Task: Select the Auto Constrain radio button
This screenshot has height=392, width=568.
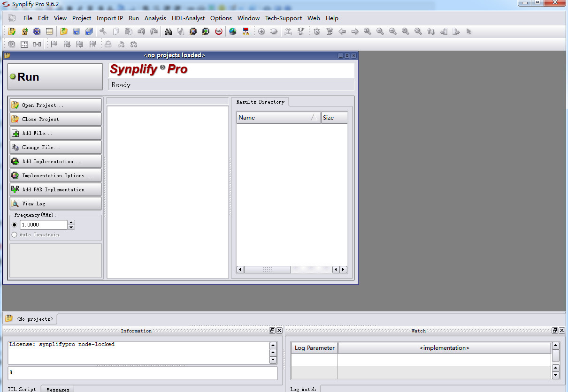Action: click(x=14, y=234)
